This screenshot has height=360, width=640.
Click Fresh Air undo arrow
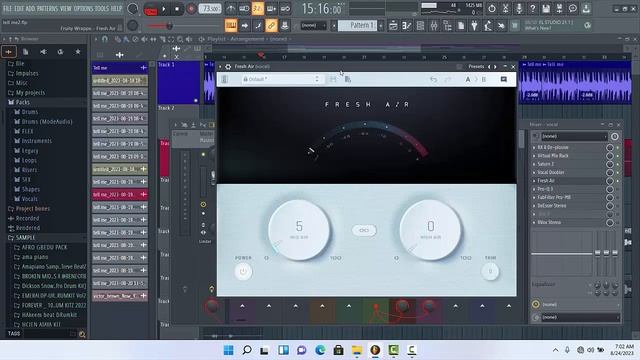(433, 79)
